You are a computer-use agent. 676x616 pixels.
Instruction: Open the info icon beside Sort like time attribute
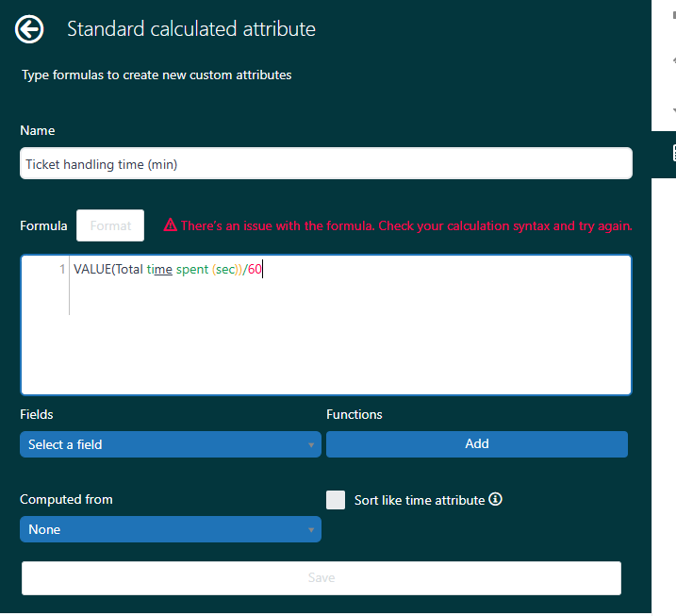pos(495,499)
